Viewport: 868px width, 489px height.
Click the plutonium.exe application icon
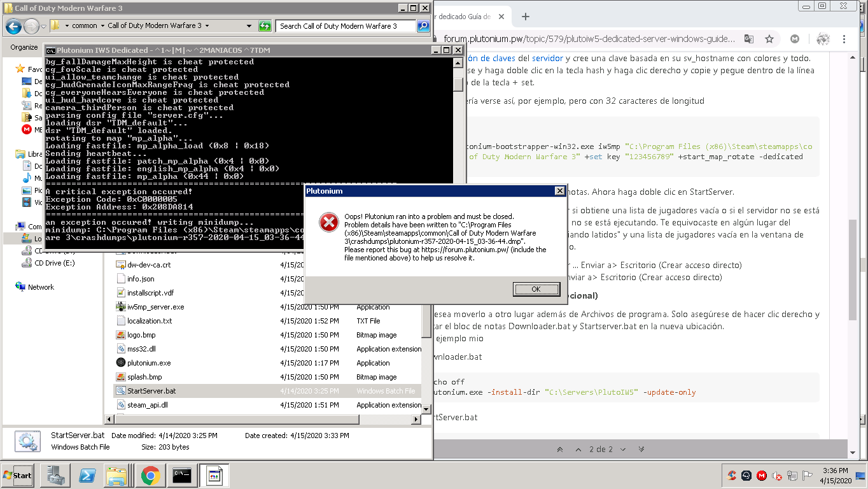click(121, 363)
